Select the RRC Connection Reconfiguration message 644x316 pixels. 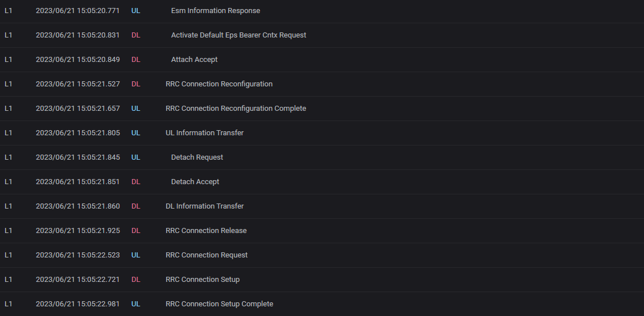tap(219, 84)
